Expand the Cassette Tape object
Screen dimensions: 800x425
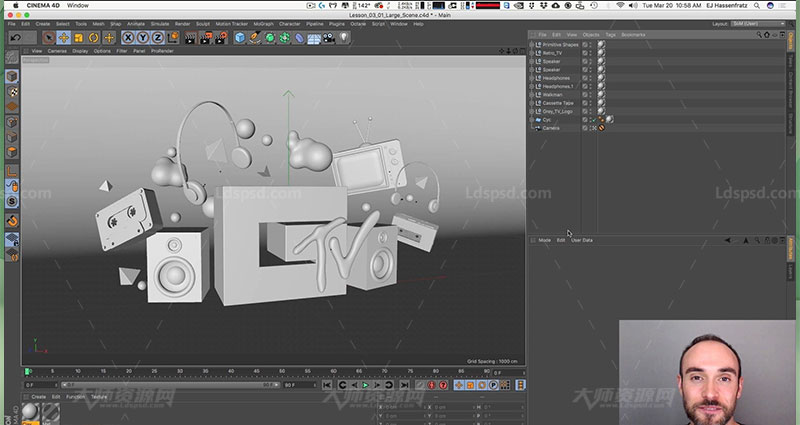pos(532,103)
